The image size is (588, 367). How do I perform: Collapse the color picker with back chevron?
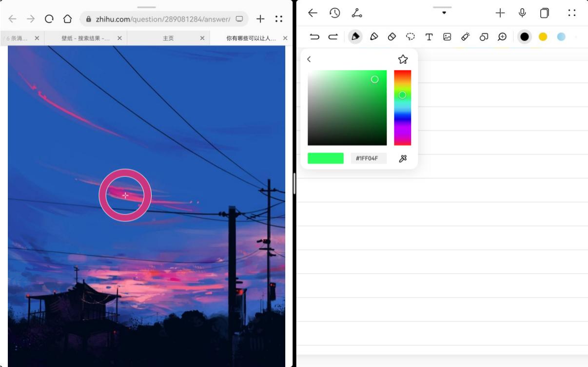coord(309,59)
